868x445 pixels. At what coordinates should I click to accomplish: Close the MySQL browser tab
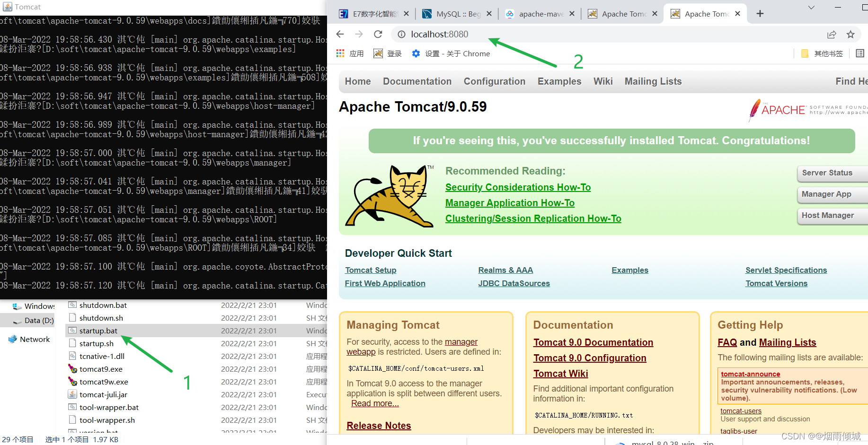pos(489,14)
